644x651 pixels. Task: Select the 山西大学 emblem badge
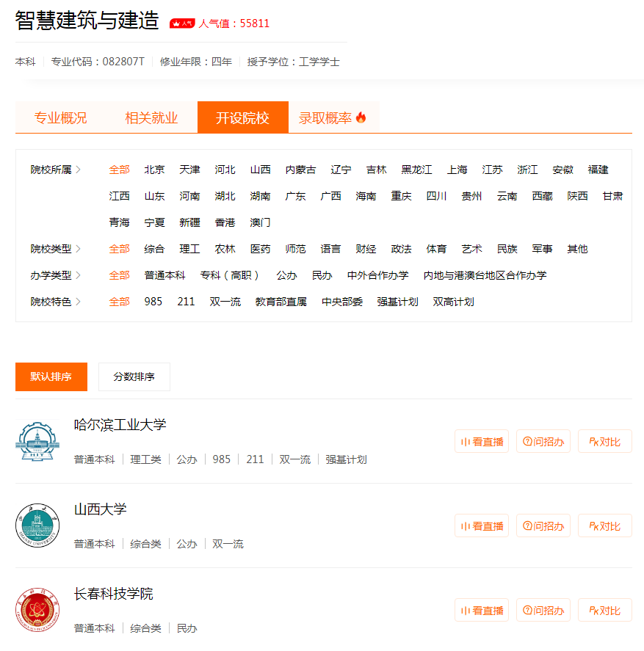37,525
